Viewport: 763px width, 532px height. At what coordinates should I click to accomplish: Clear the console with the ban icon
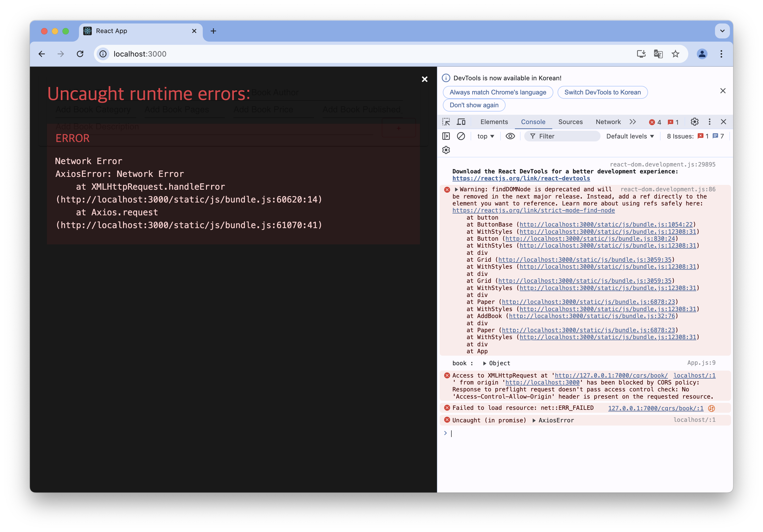[460, 136]
